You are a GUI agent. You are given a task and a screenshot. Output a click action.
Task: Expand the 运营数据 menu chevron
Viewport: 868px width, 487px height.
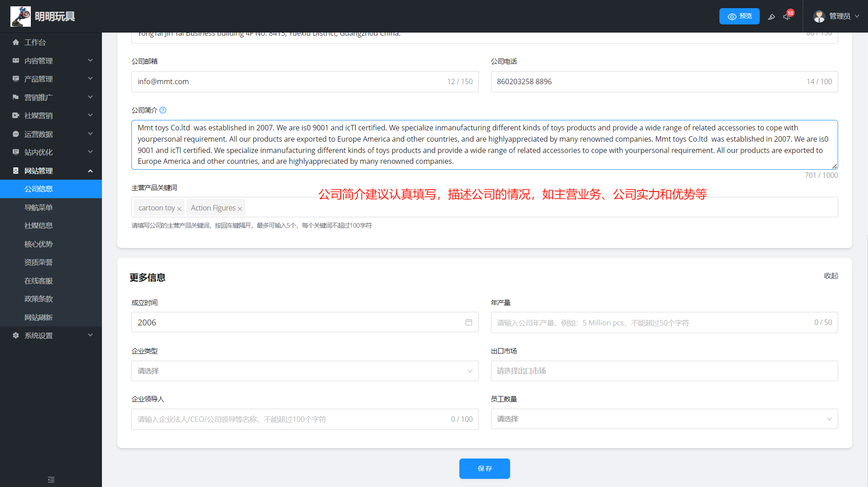[x=90, y=134]
